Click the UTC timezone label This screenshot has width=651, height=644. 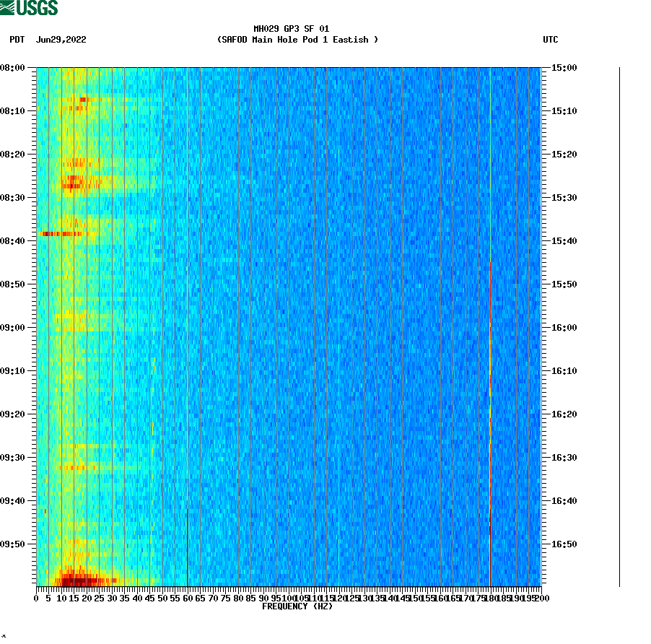tap(551, 40)
